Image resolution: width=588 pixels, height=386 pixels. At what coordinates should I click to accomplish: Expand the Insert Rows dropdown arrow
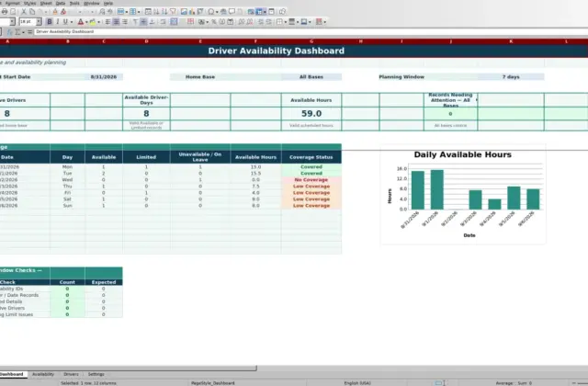127,12
